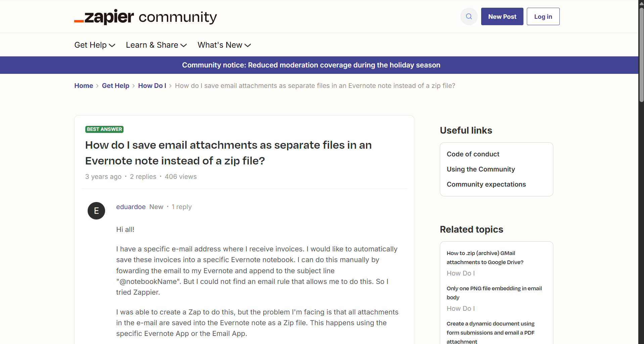Expand the Get Help dropdown
Screen dimensions: 644x344
point(94,45)
